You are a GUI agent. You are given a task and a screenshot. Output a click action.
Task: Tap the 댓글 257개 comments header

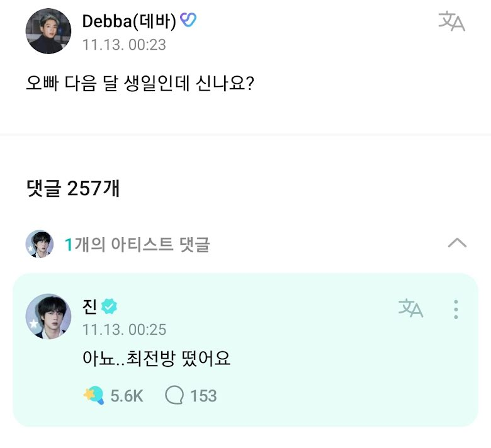[x=73, y=188]
